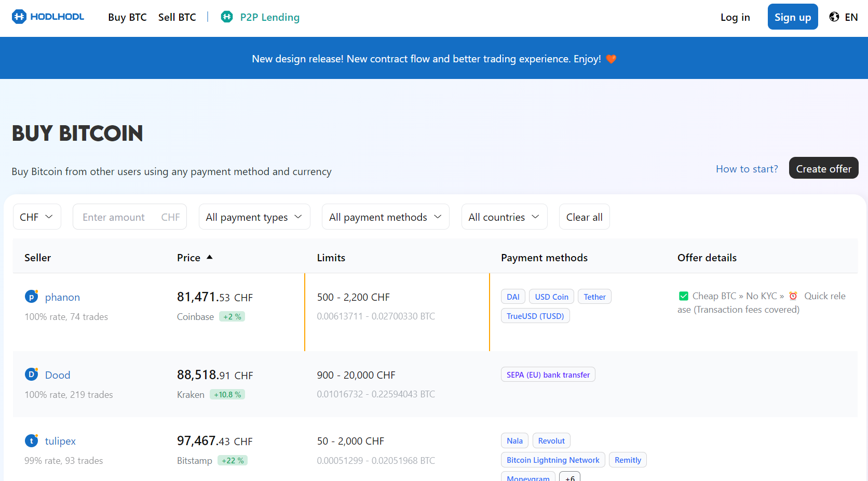
Task: Click the P2P Lending teal logo icon
Action: point(227,17)
